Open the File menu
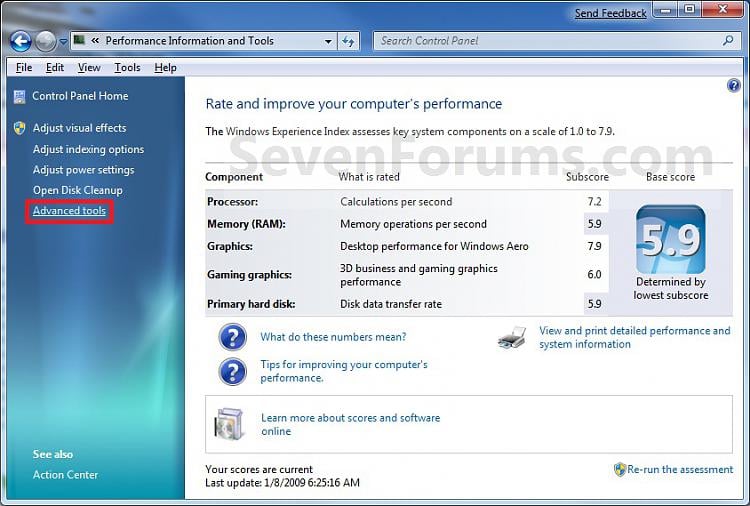Viewport: 750px width, 506px height. (x=24, y=67)
